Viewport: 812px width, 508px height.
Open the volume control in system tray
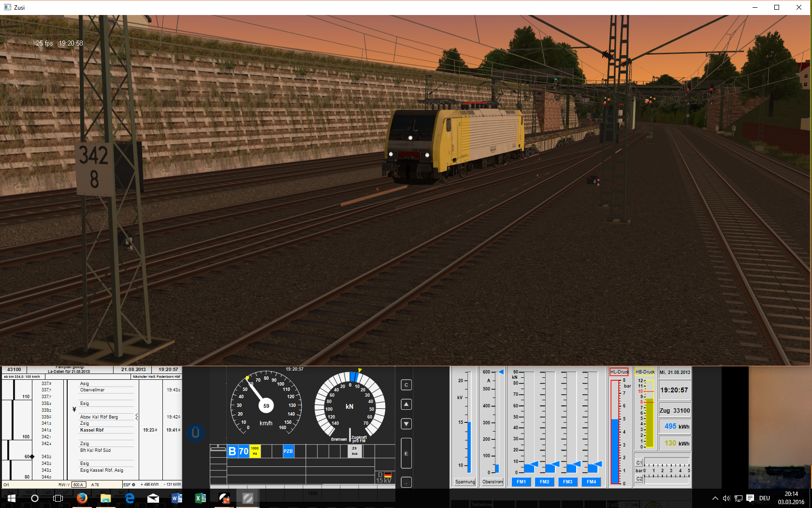pos(726,498)
